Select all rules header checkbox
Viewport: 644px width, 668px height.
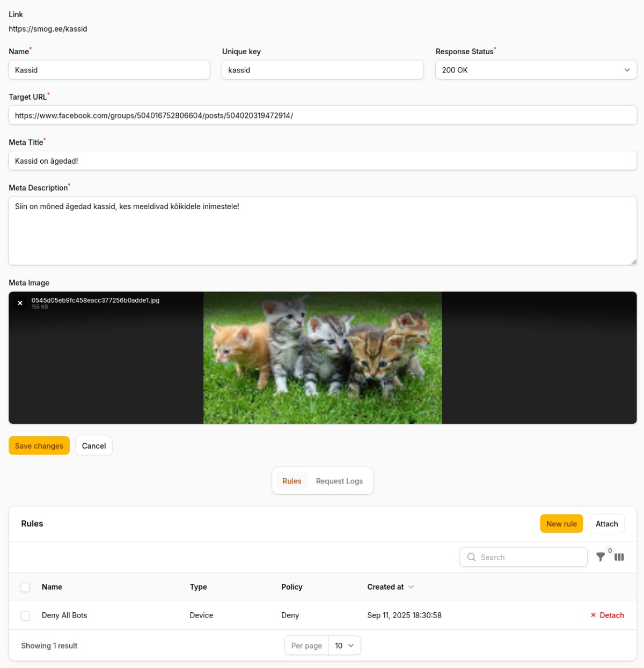point(25,587)
